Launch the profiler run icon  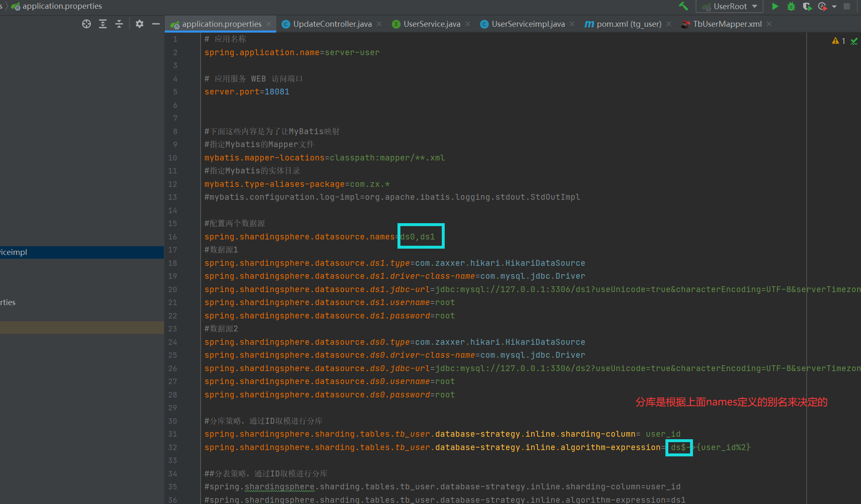(x=822, y=6)
